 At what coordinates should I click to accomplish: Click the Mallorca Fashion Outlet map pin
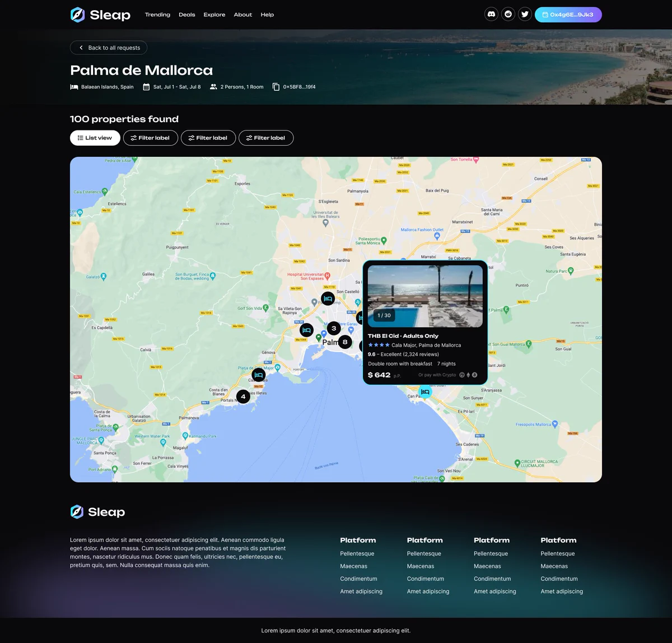point(437,236)
